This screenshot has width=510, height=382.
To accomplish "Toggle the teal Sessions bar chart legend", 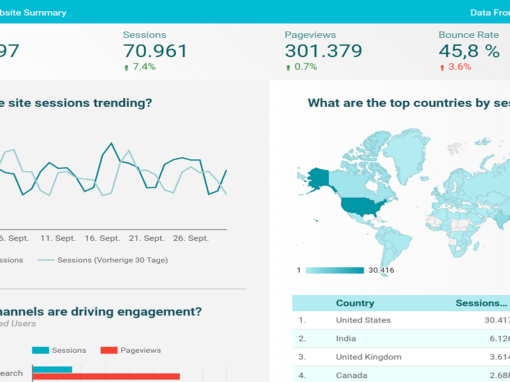I will click(59, 350).
